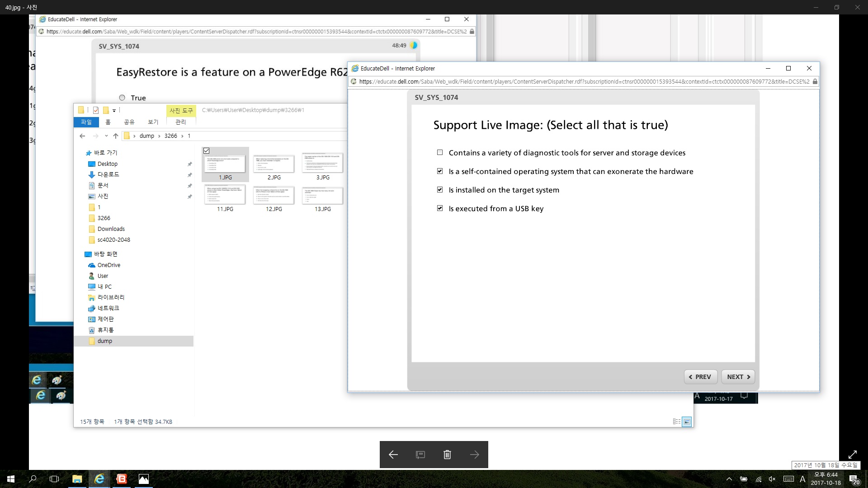868x488 pixels.
Task: Open Internet Explorer from the taskbar
Action: tap(99, 479)
